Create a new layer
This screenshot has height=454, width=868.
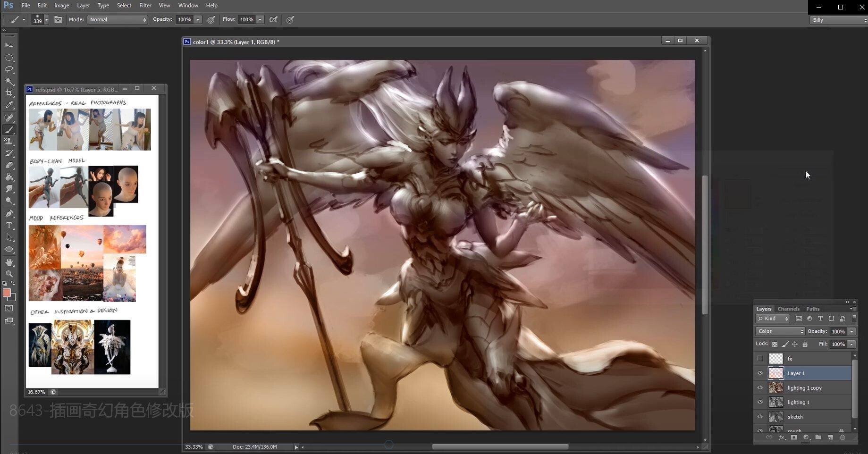click(830, 437)
